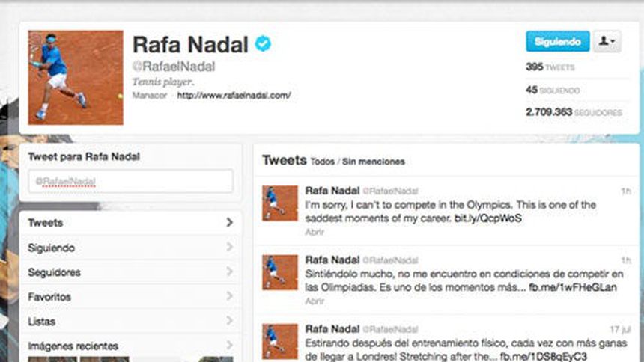Switch to the Todos tweets filter
Screen dimensions: 644x362
322,162
